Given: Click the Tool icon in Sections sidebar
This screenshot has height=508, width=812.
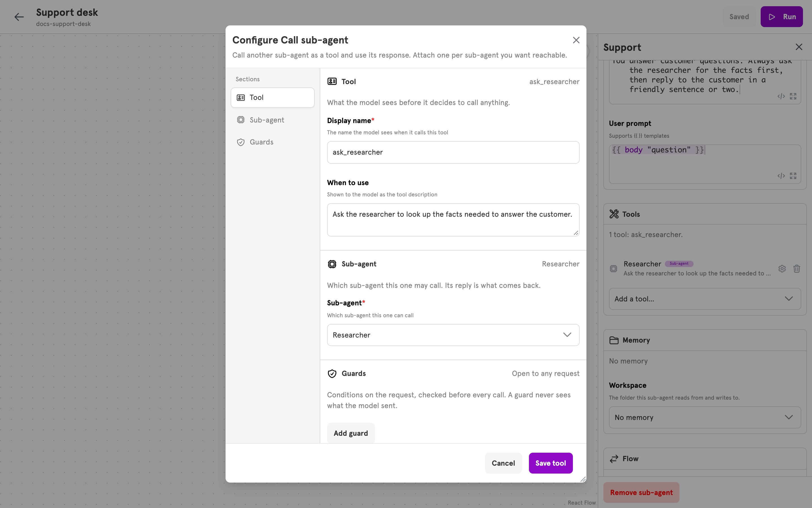Looking at the screenshot, I should coord(240,98).
